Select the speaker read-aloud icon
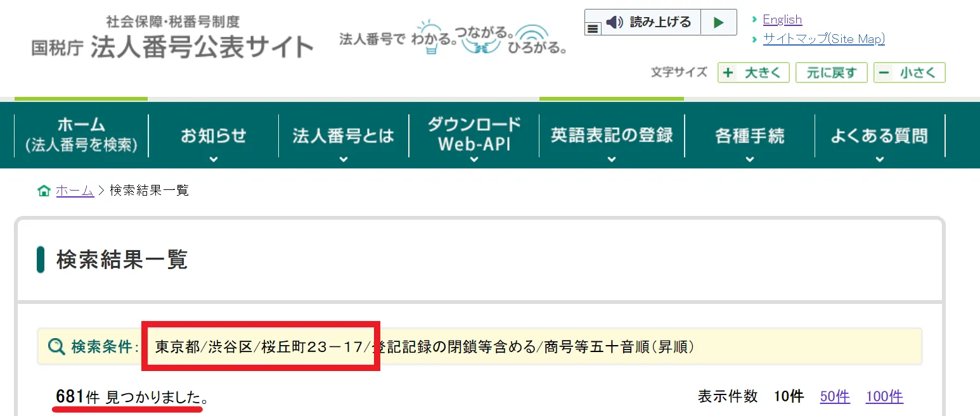 (x=613, y=22)
